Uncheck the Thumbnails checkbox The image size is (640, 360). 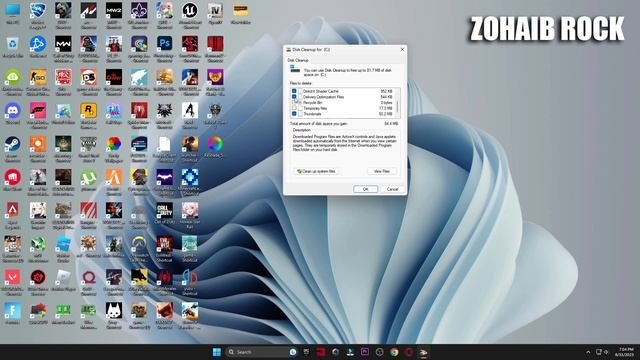(294, 114)
